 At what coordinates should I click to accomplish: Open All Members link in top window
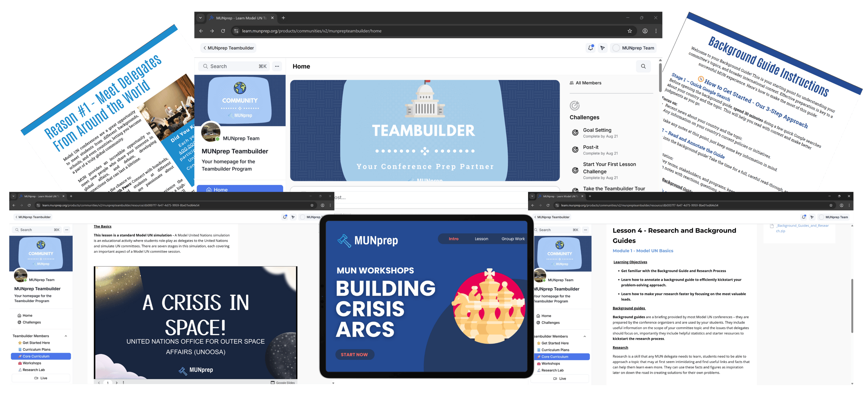[x=586, y=83]
